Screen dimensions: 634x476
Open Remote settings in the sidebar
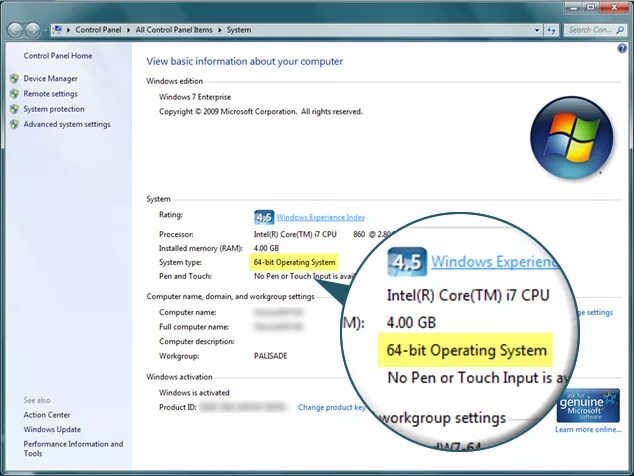[x=51, y=94]
